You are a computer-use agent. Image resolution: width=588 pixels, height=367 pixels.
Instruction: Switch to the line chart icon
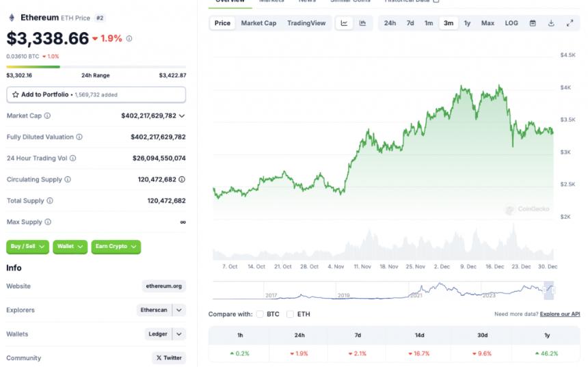point(344,23)
